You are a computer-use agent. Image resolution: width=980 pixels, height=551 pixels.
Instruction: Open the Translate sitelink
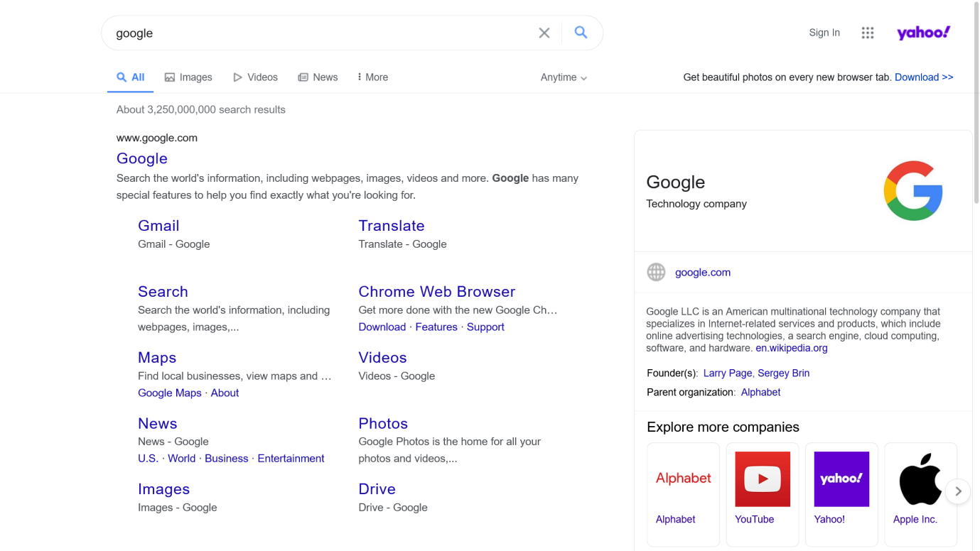pyautogui.click(x=392, y=226)
